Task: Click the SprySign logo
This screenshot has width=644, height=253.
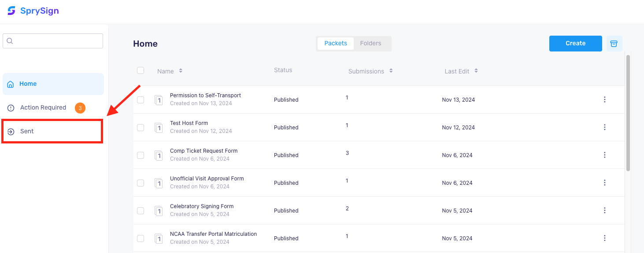Action: (33, 11)
